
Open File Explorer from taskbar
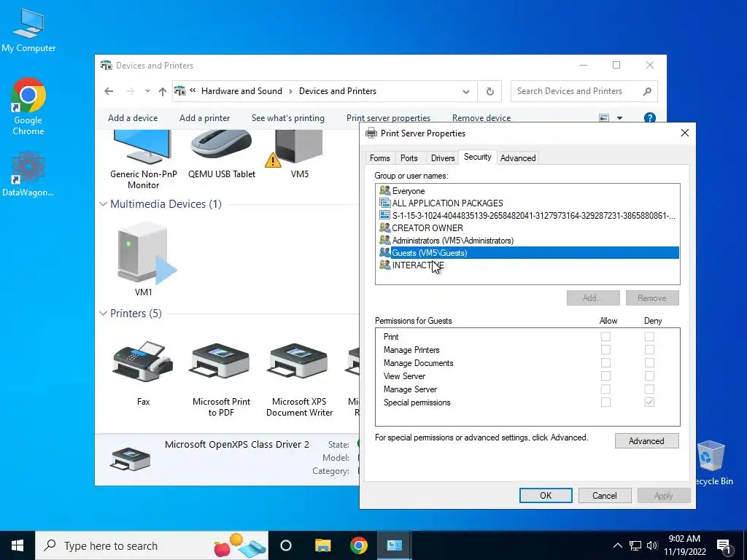tap(322, 545)
